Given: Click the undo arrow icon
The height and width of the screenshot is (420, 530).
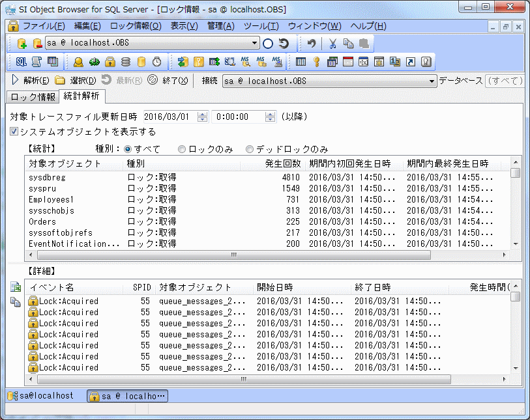Looking at the screenshot, I should 312,44.
